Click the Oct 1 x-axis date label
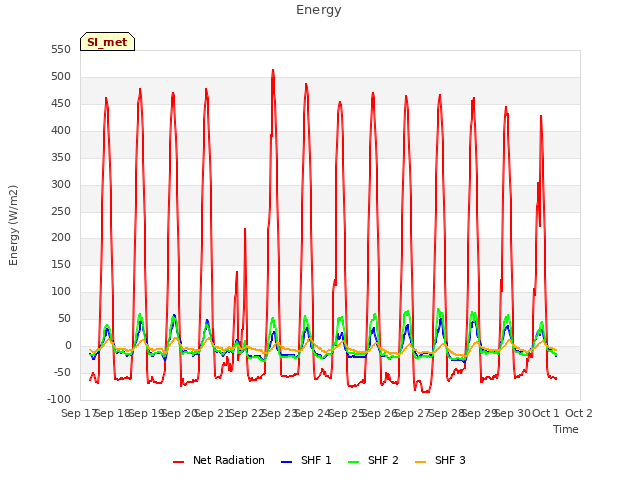Viewport: 640px width, 480px height. (x=546, y=413)
